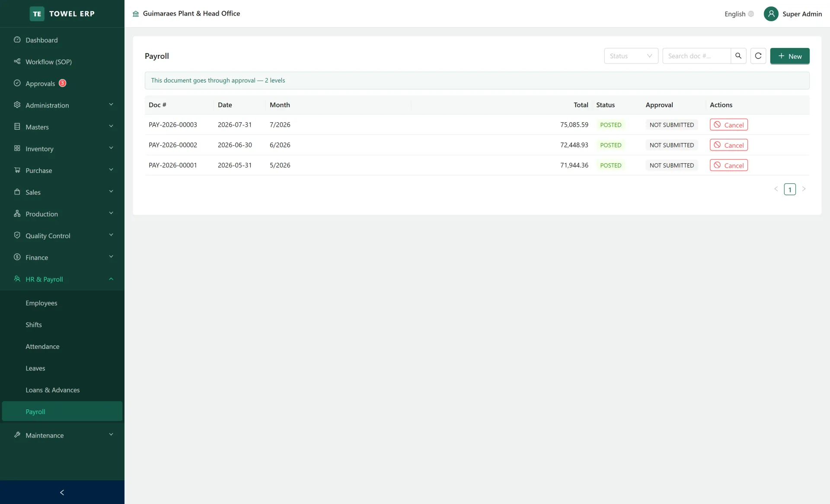
Task: Click the TE logo badge
Action: click(37, 14)
